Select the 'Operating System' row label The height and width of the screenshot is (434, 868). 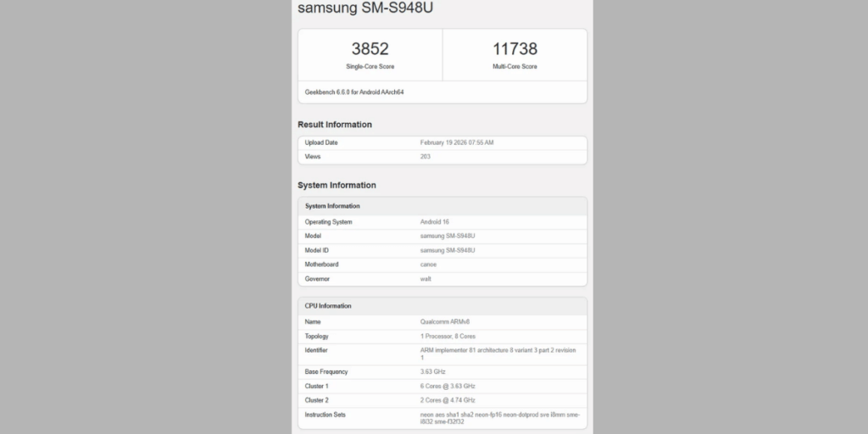click(x=328, y=222)
